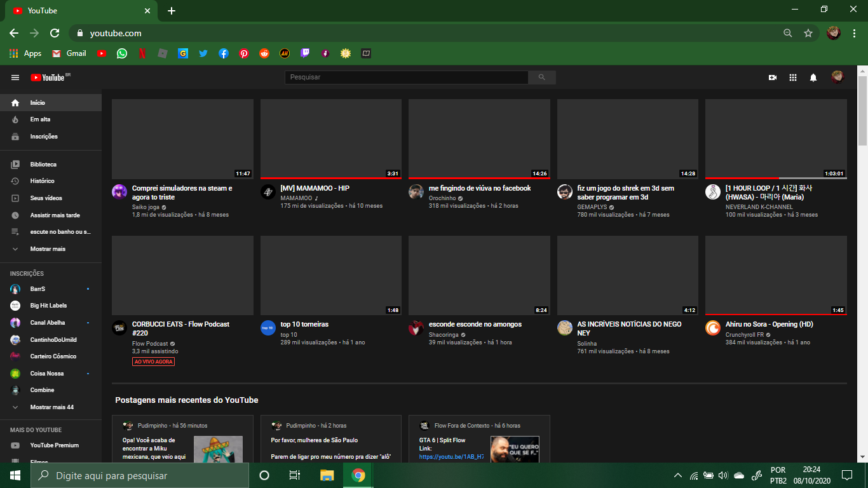Click the Crunchyroll FR channel avatar
This screenshot has width=868, height=488.
click(x=713, y=328)
